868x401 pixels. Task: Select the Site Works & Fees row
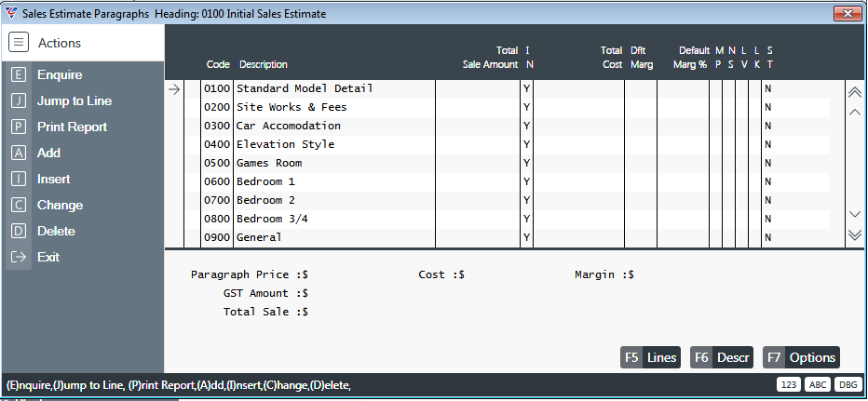(507, 107)
